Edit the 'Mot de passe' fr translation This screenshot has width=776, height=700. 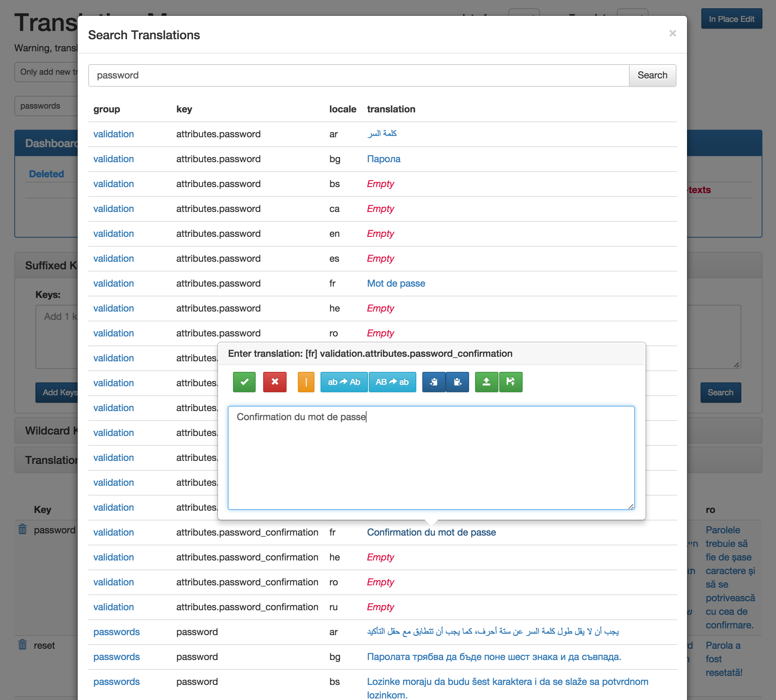tap(396, 284)
